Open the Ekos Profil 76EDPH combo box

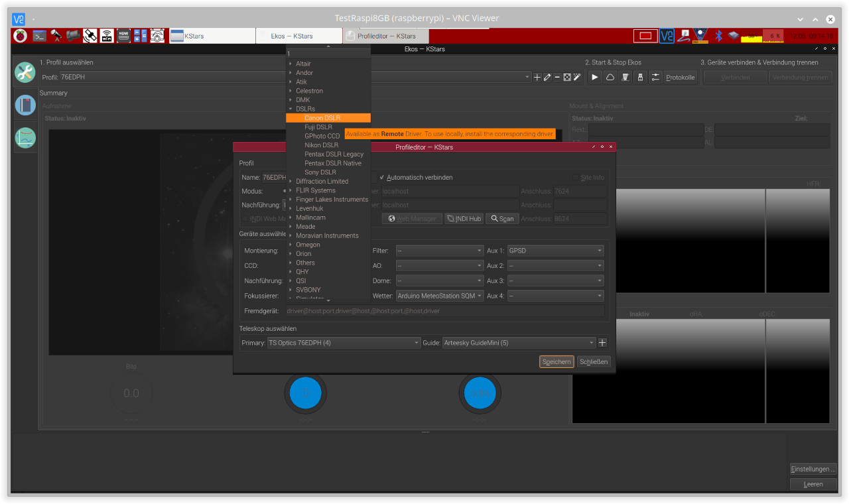coord(295,78)
